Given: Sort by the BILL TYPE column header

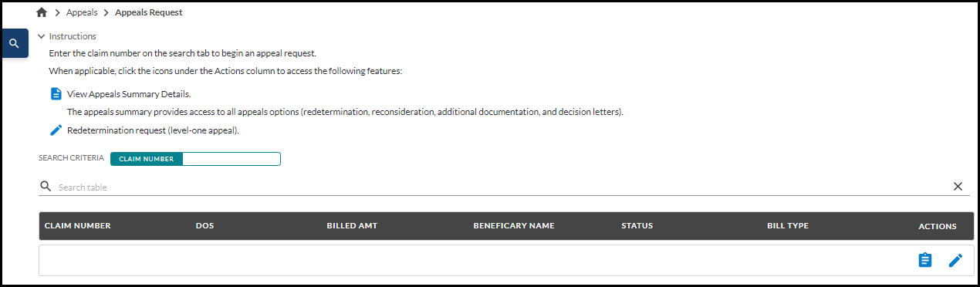Looking at the screenshot, I should (x=788, y=226).
